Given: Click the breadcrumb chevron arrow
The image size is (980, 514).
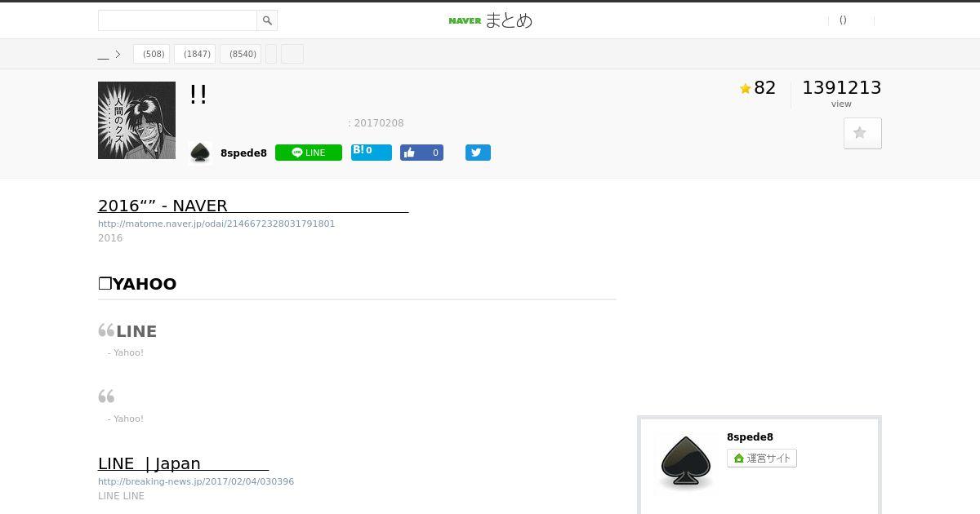Looking at the screenshot, I should (118, 55).
